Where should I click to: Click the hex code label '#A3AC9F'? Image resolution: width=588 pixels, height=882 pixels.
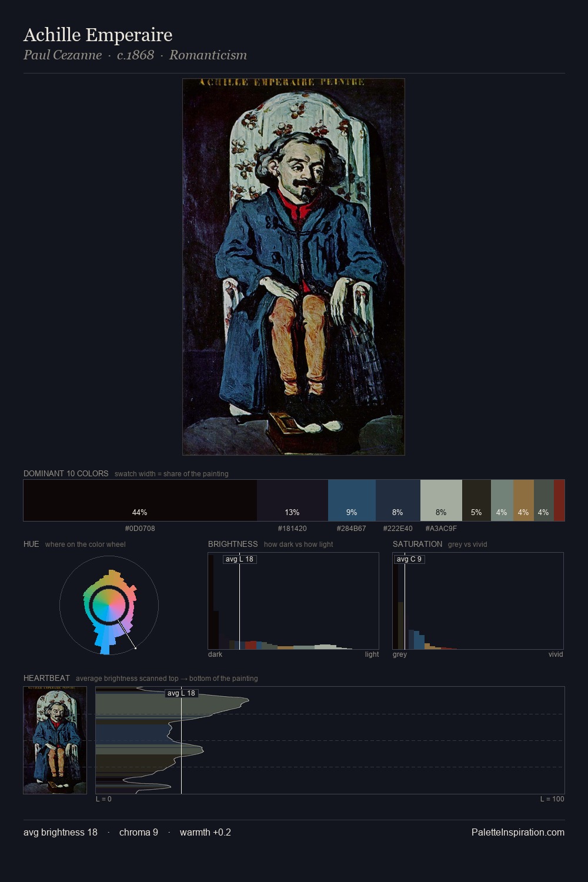pos(441,529)
